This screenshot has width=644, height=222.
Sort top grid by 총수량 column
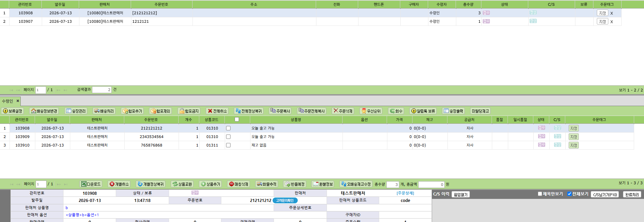(x=468, y=4)
